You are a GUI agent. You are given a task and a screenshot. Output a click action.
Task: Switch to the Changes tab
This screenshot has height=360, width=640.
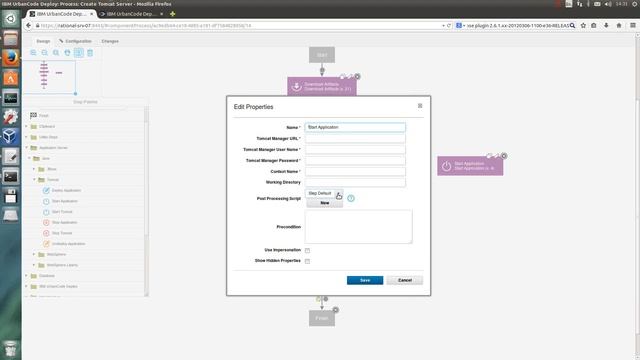(x=110, y=41)
